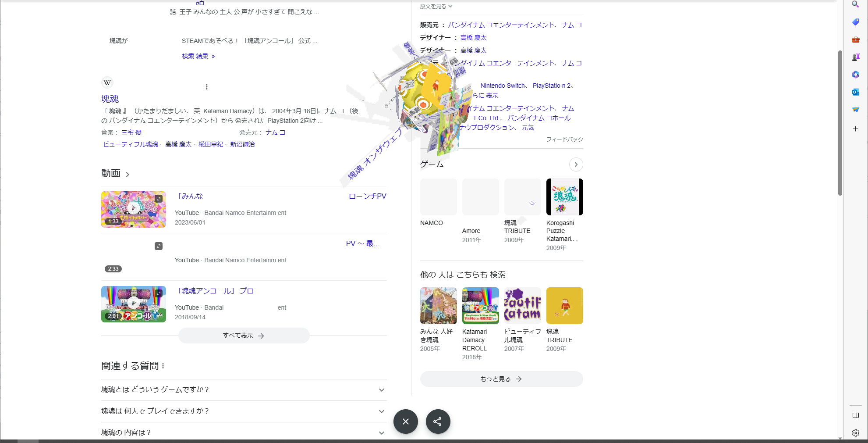Open the PV ～ 最… video title link

(x=363, y=243)
